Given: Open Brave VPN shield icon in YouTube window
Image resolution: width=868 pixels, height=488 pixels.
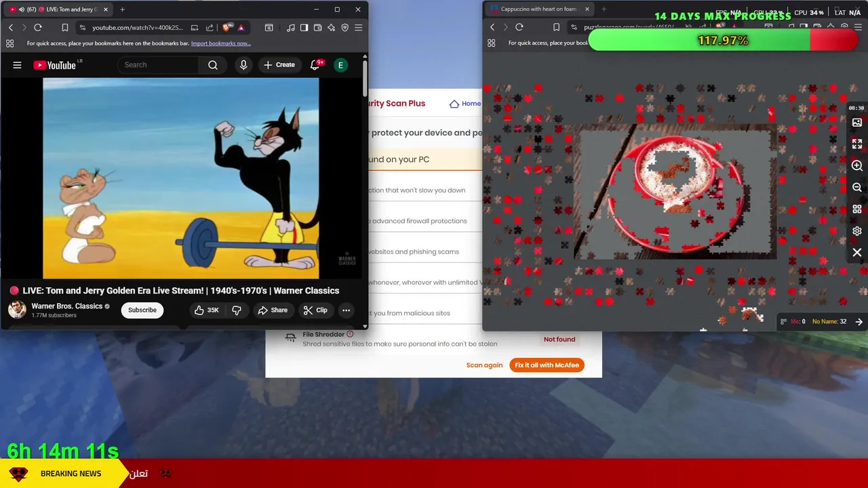Looking at the screenshot, I should [x=345, y=28].
